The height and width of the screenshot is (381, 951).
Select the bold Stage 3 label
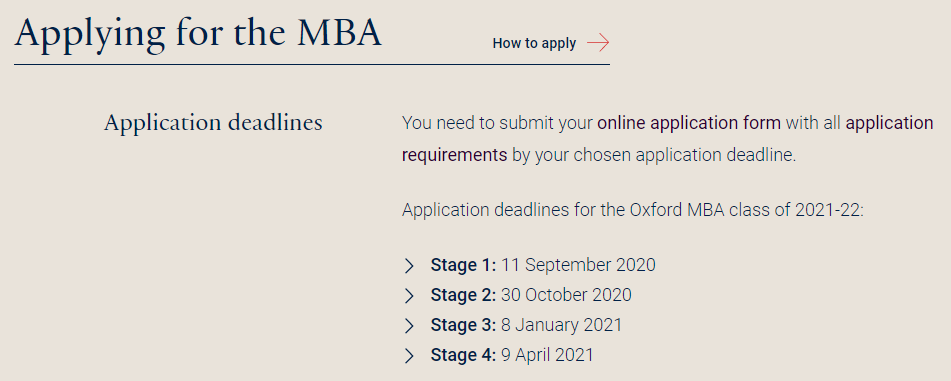click(463, 325)
